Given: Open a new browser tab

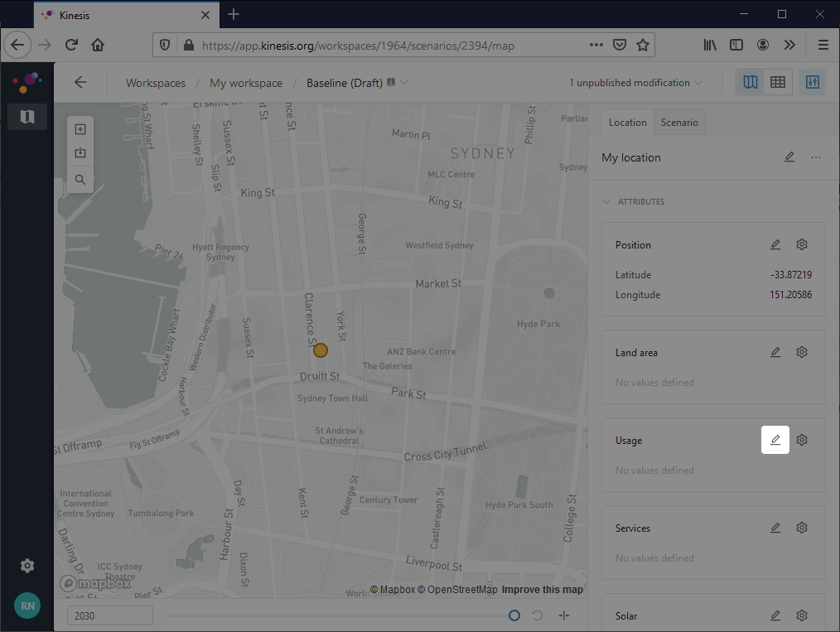Looking at the screenshot, I should 234,14.
